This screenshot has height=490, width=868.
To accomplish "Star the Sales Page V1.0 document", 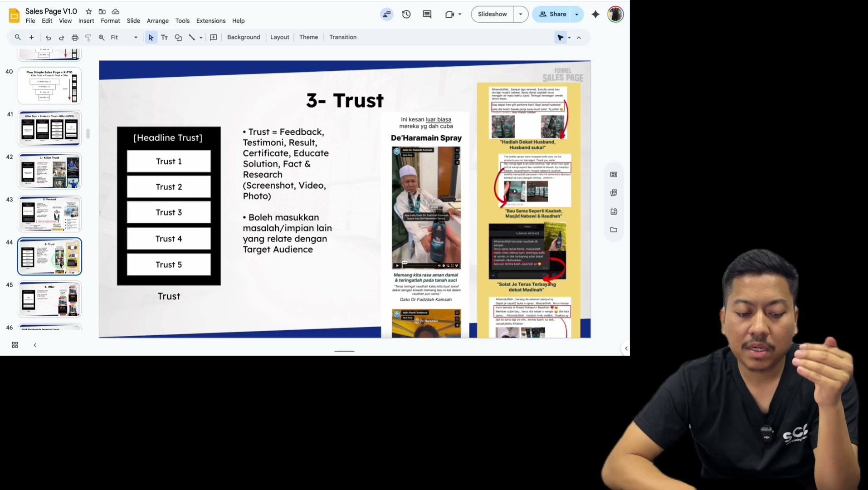I will pyautogui.click(x=89, y=11).
